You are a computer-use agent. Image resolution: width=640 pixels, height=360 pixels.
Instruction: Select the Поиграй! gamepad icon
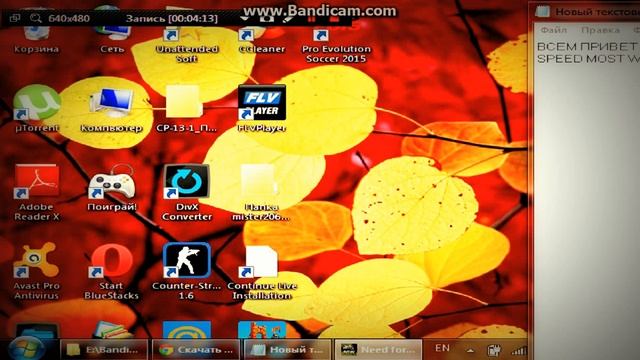click(111, 188)
